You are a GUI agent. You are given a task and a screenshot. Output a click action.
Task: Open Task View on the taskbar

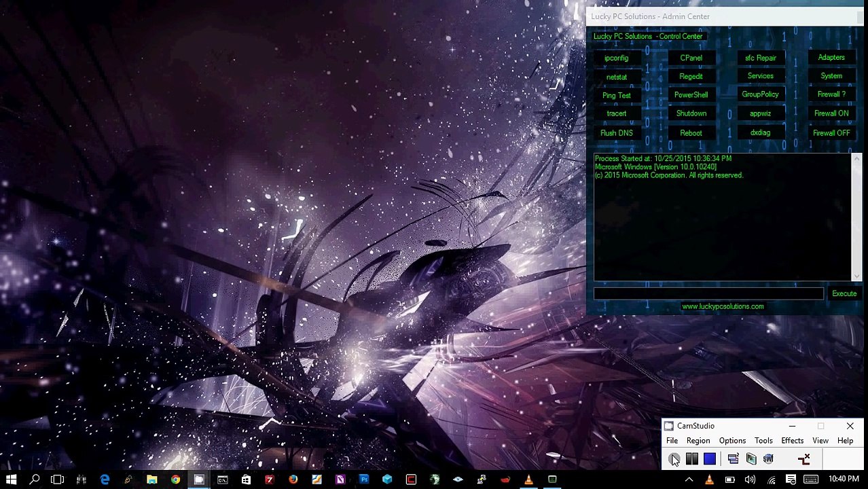point(57,479)
